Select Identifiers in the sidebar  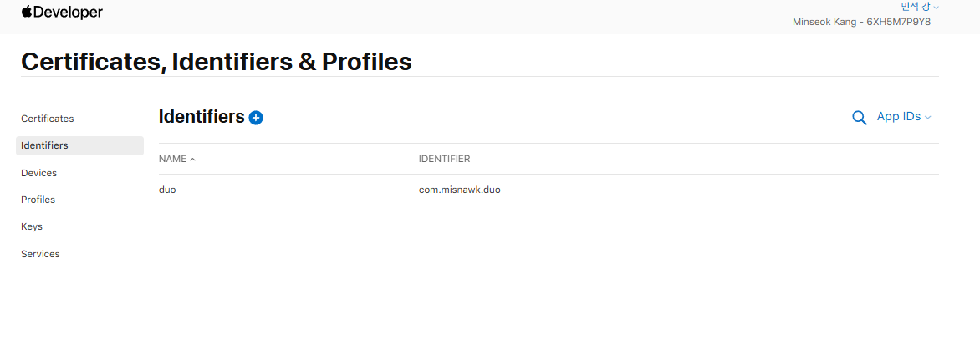click(45, 145)
